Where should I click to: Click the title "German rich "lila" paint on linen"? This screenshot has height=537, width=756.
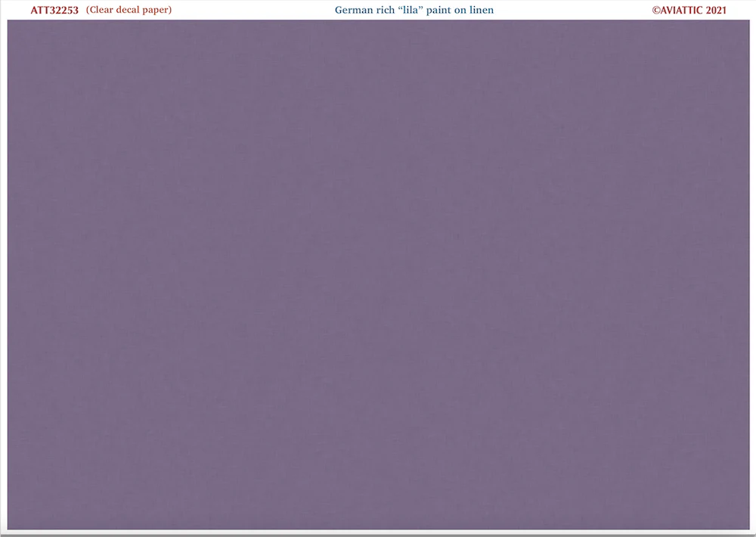pos(414,10)
